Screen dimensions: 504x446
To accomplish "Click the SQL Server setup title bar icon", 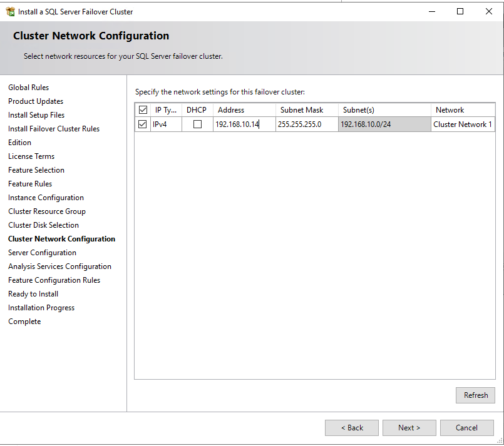I will pyautogui.click(x=10, y=11).
